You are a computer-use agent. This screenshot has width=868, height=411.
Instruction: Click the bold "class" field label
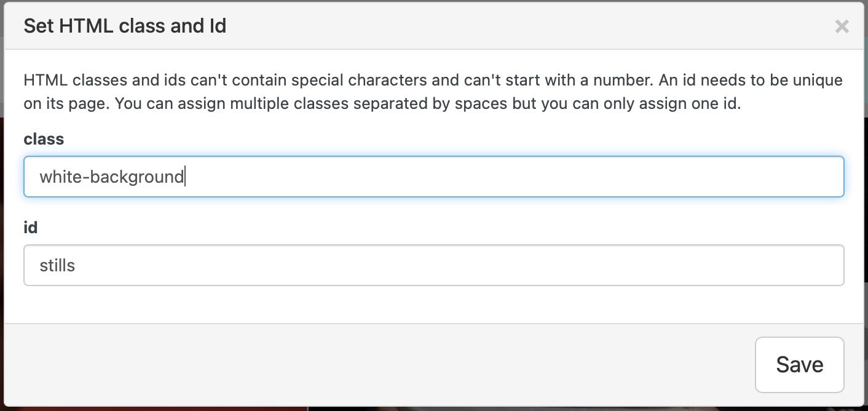pyautogui.click(x=44, y=139)
